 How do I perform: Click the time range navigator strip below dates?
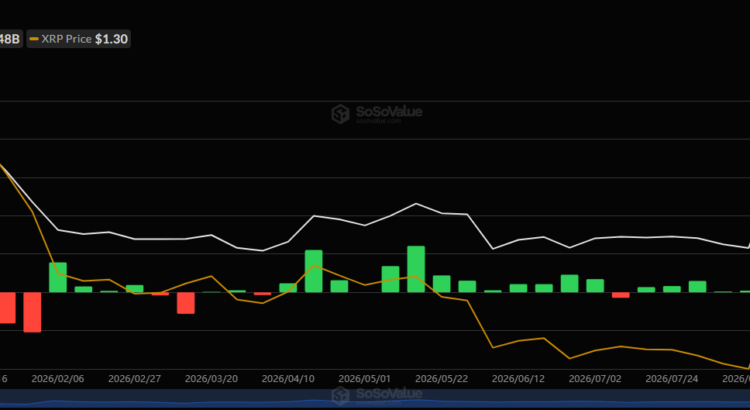(x=375, y=399)
